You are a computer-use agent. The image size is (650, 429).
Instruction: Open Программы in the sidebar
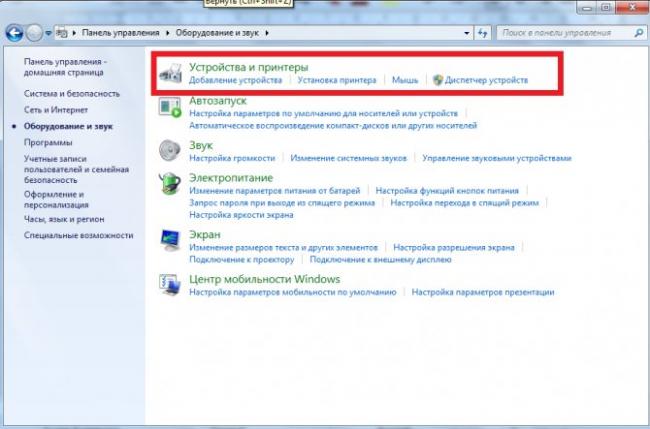click(48, 143)
